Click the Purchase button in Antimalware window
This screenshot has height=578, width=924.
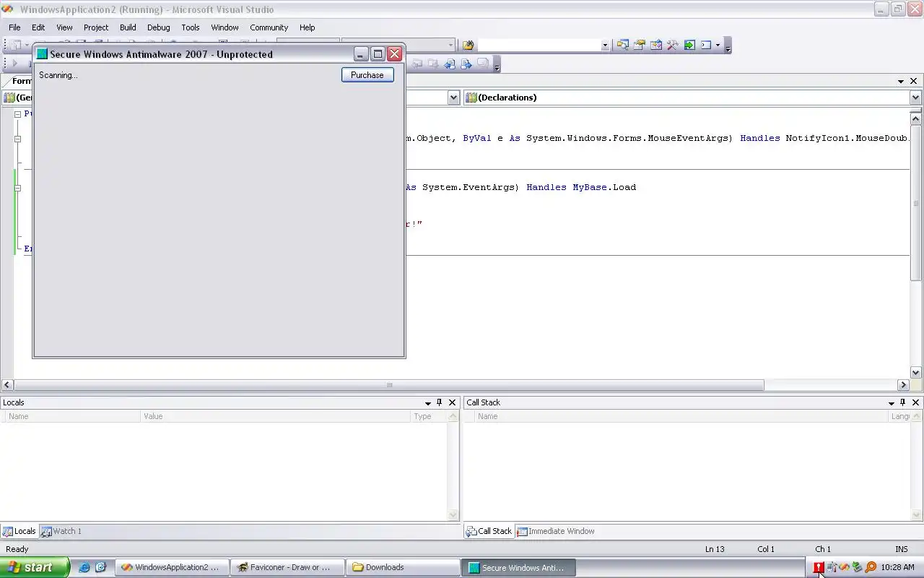367,75
